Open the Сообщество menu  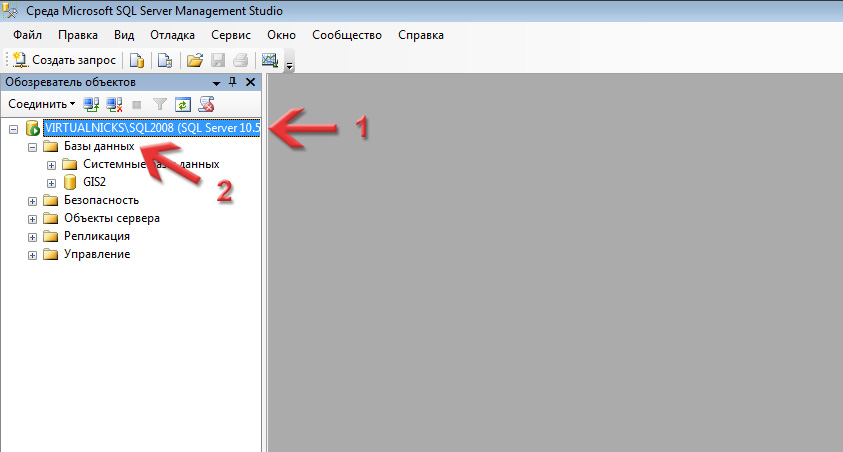tap(347, 35)
